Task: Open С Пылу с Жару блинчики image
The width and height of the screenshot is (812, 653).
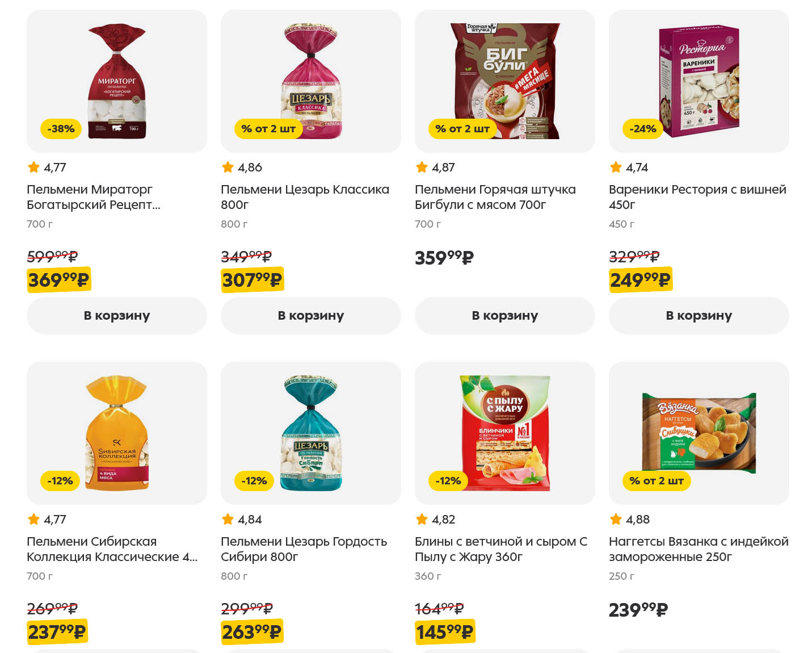Action: pyautogui.click(x=505, y=433)
